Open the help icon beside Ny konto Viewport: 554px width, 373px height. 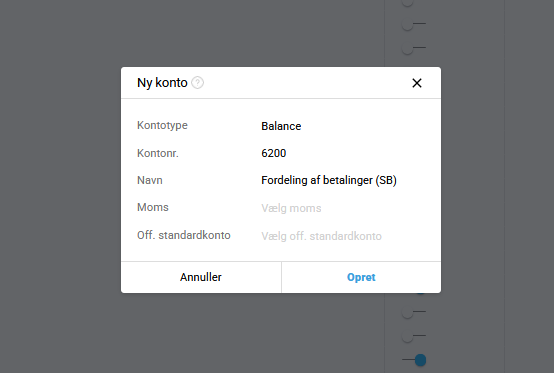[x=197, y=83]
